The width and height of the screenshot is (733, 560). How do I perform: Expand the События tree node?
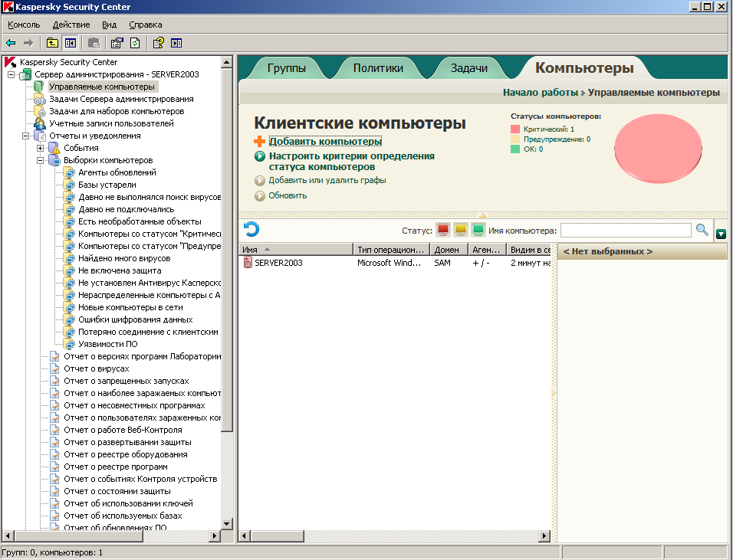[x=40, y=148]
